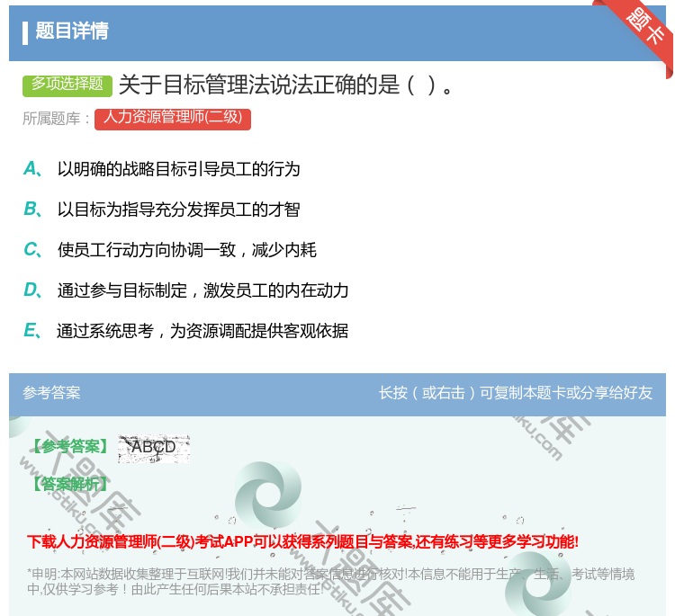This screenshot has width=675, height=616.
Task: Click the ABCD answer image
Action: click(154, 449)
